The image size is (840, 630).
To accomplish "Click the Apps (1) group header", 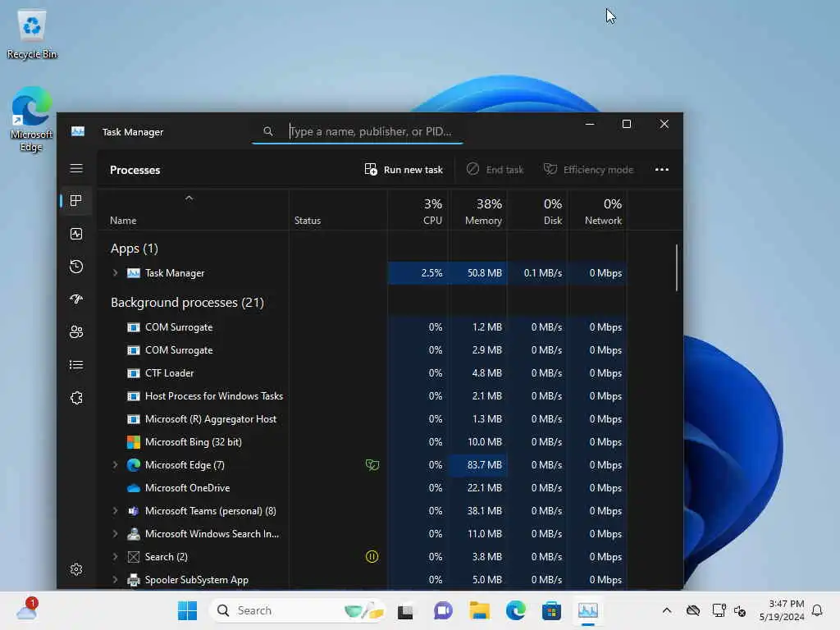I will tap(134, 249).
